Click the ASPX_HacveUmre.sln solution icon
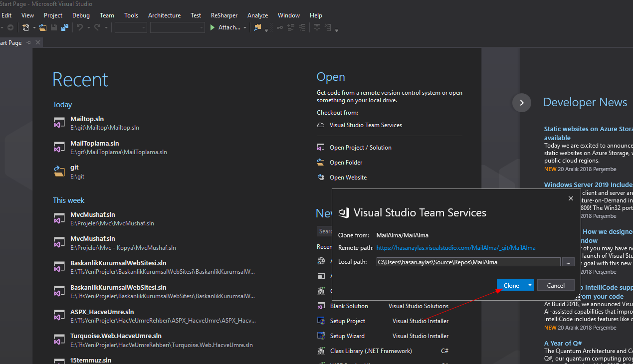This screenshot has width=633, height=364. (x=59, y=316)
